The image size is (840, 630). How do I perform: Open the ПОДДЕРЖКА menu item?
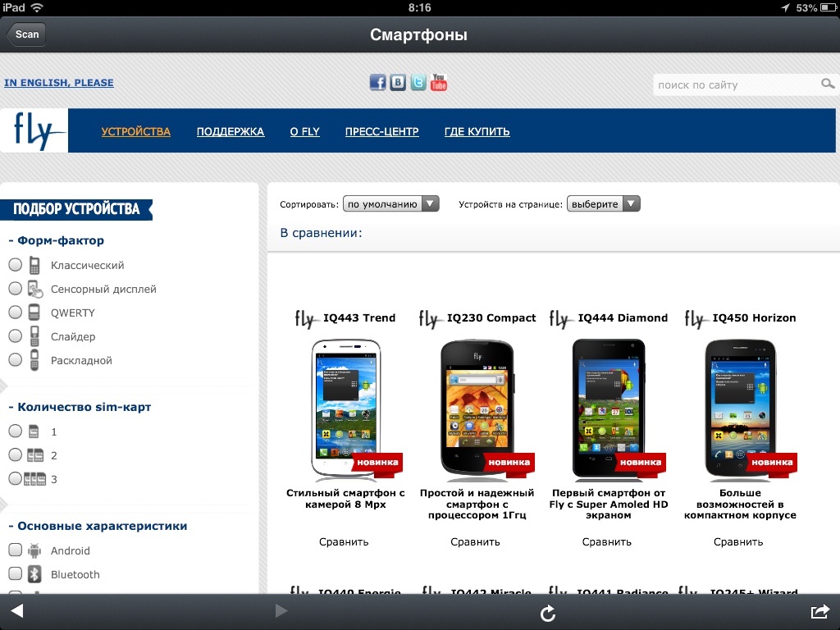coord(231,132)
